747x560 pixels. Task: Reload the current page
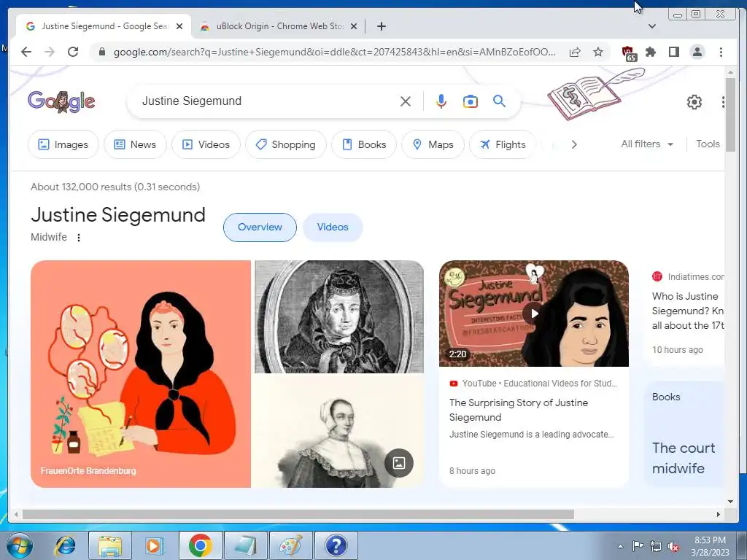pyautogui.click(x=73, y=52)
